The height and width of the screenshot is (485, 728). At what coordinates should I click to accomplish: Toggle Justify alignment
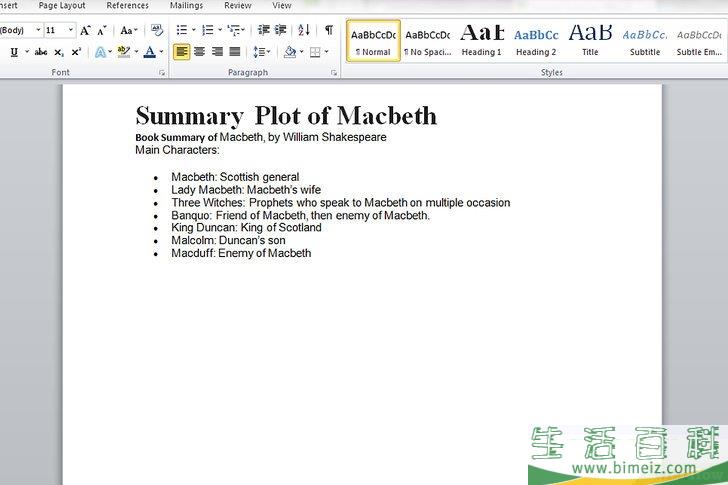tap(235, 52)
